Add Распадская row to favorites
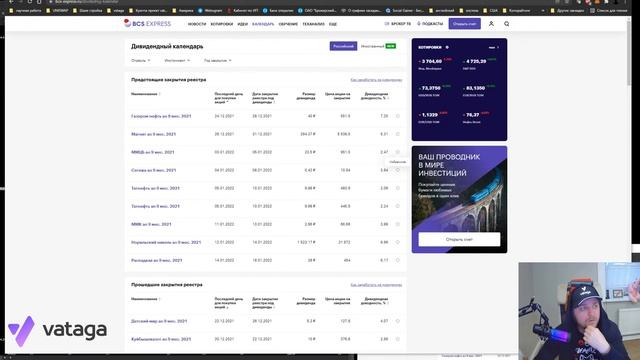This screenshot has width=640, height=360. 398,260
